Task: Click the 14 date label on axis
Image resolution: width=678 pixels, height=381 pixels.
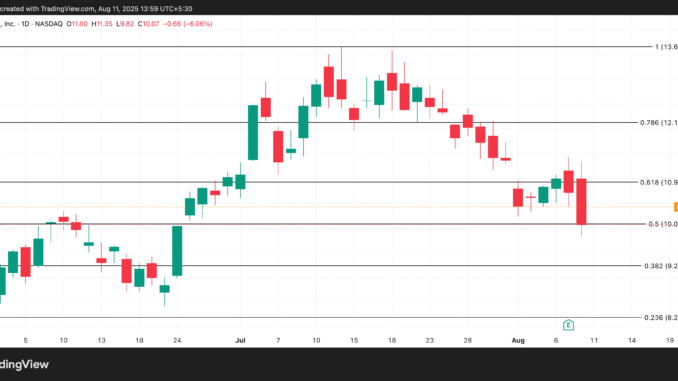Action: (x=632, y=340)
